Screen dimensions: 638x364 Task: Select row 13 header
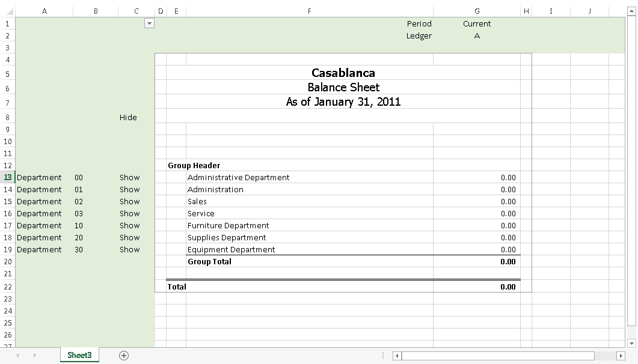point(7,178)
